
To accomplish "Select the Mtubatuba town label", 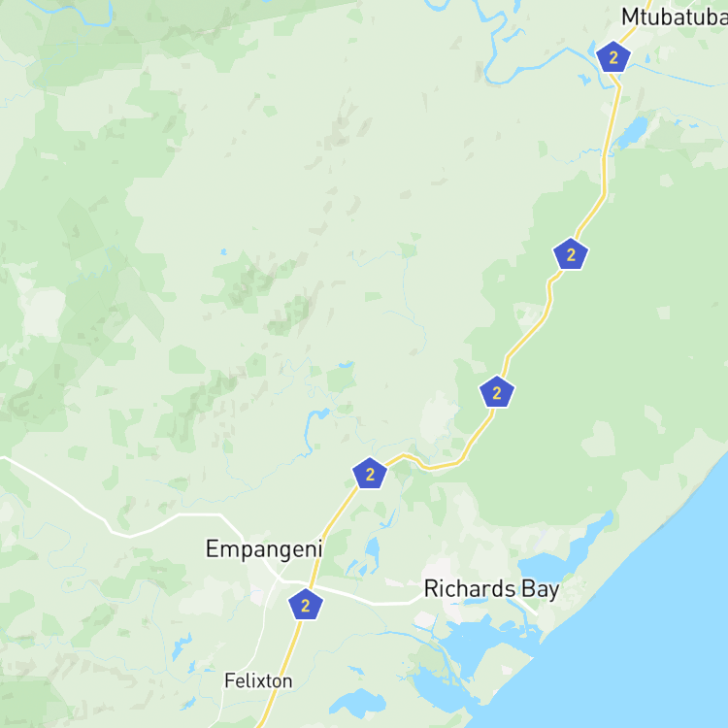I will click(x=675, y=17).
